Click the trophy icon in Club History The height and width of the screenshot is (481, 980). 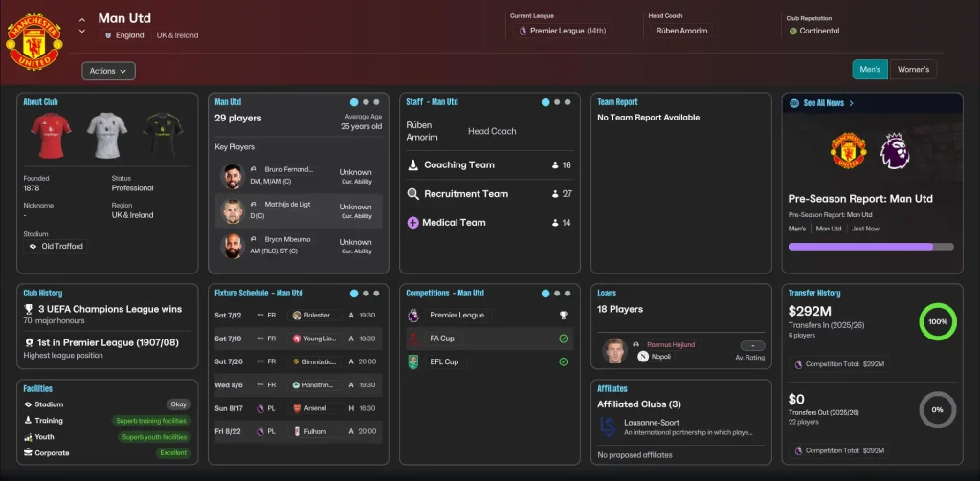[28, 309]
